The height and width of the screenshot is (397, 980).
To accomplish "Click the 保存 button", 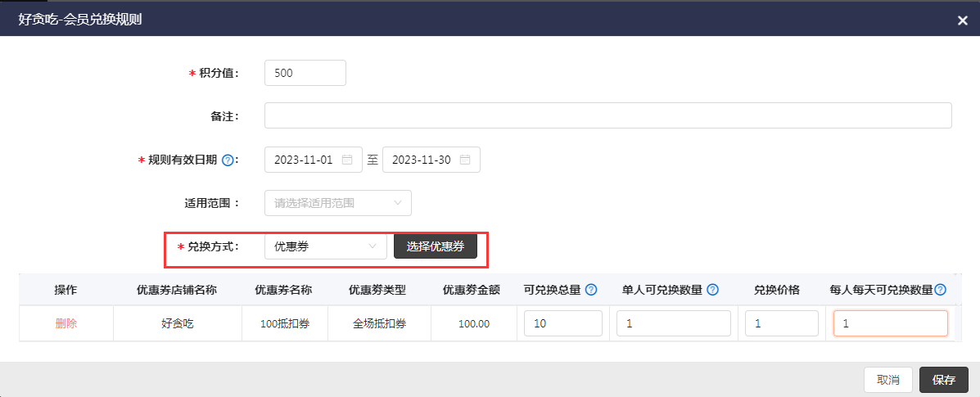I will point(944,380).
